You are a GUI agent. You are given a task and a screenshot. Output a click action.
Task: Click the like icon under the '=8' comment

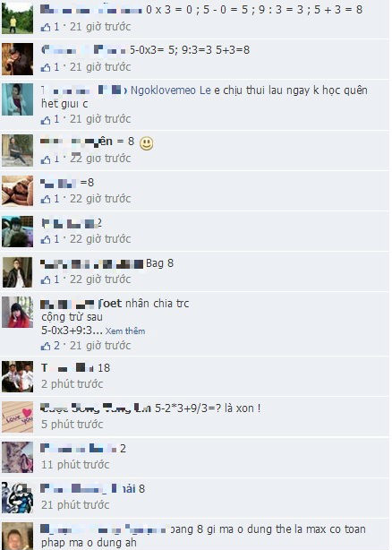coord(46,199)
